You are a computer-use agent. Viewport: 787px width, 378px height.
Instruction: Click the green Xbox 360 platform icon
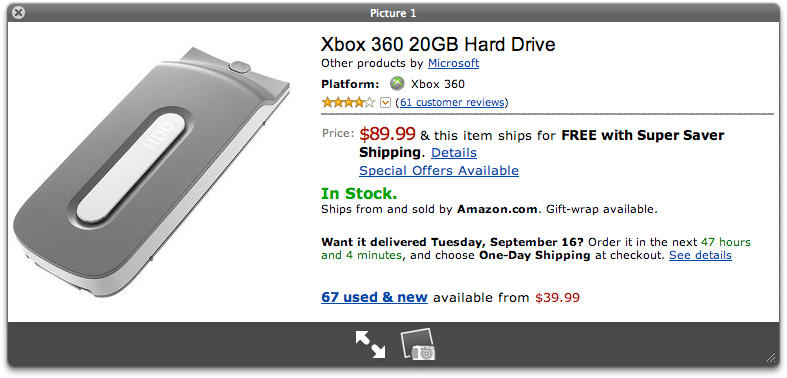click(398, 84)
